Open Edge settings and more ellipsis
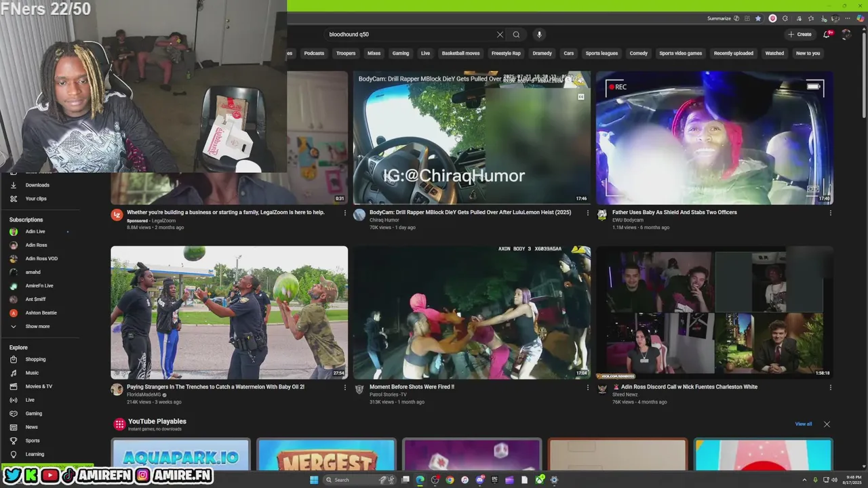Viewport: 868px width, 488px height. pyautogui.click(x=848, y=18)
